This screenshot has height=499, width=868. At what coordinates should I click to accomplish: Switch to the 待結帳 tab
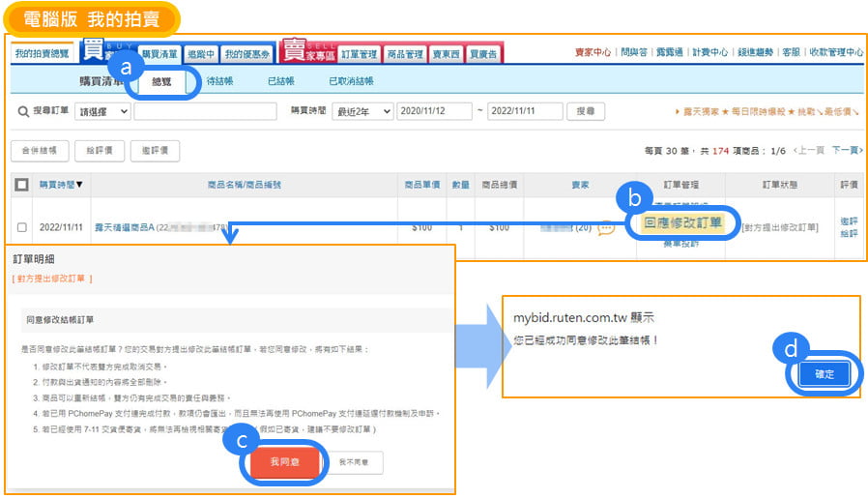click(219, 81)
